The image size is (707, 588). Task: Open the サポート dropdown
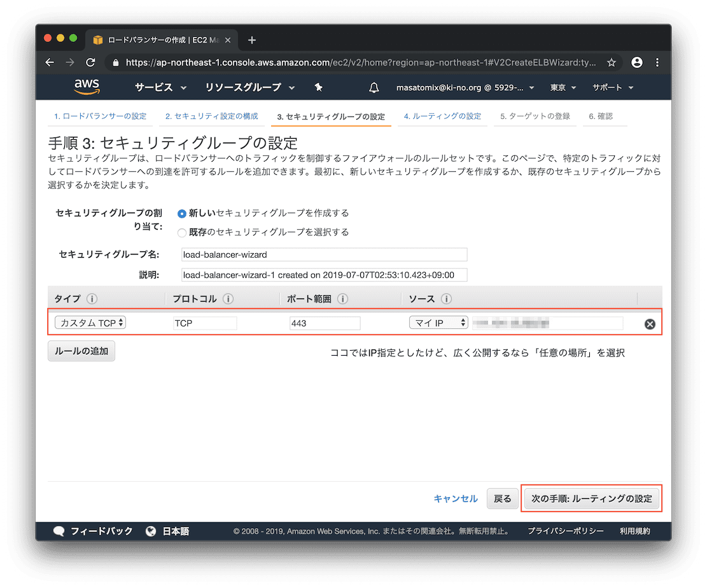click(x=613, y=87)
